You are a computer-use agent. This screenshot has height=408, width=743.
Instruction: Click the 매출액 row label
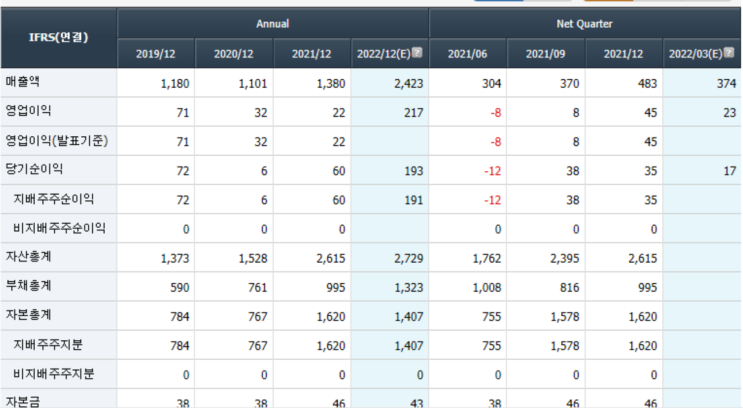coord(22,82)
